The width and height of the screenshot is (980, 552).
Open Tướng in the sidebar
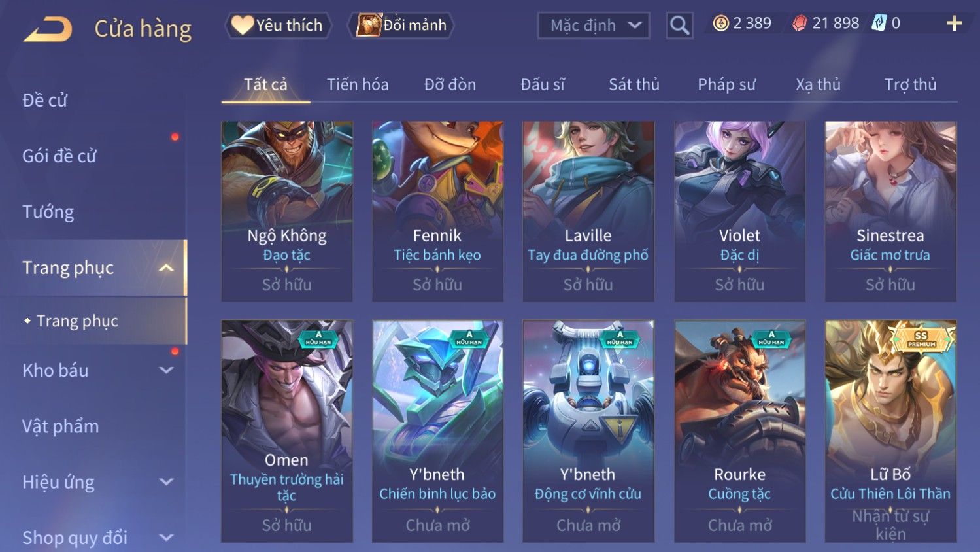(x=48, y=212)
